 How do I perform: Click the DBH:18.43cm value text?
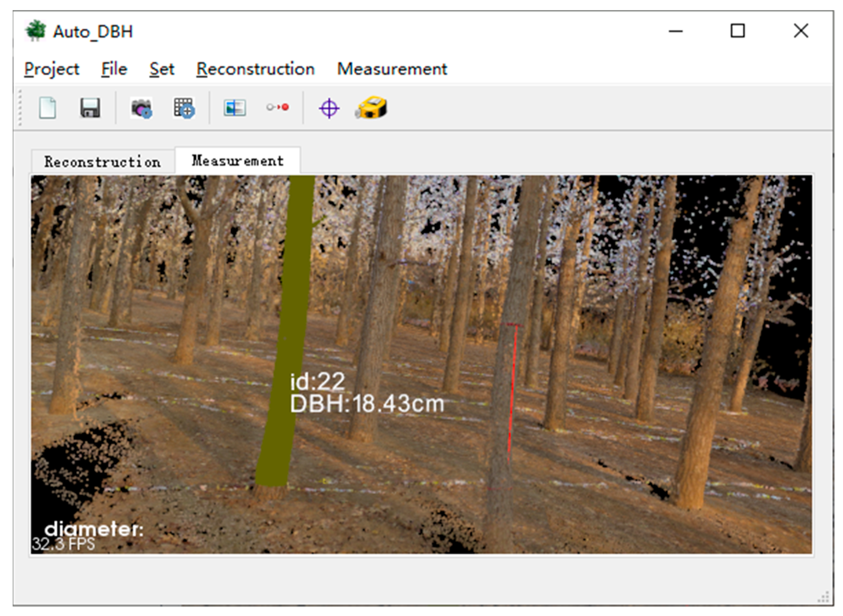[x=367, y=404]
